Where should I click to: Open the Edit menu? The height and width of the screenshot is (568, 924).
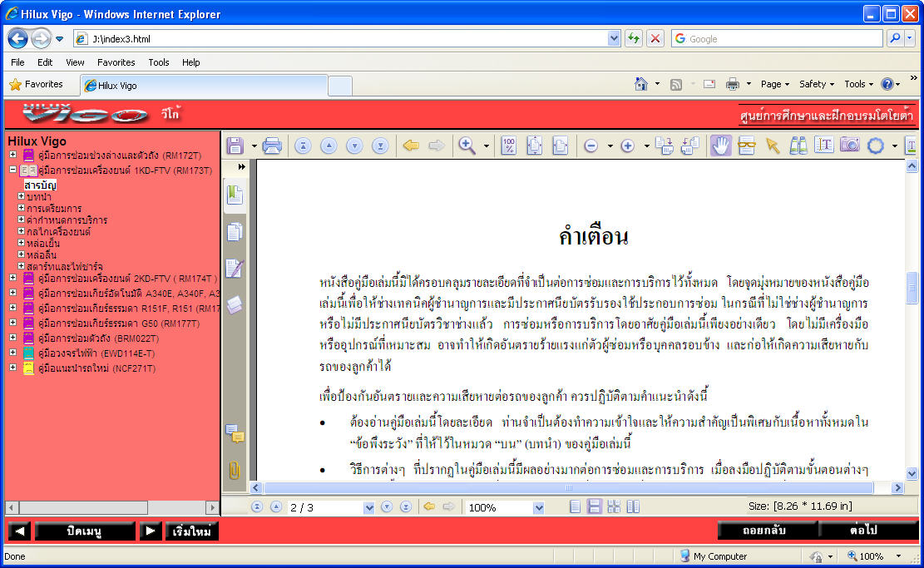[x=45, y=62]
